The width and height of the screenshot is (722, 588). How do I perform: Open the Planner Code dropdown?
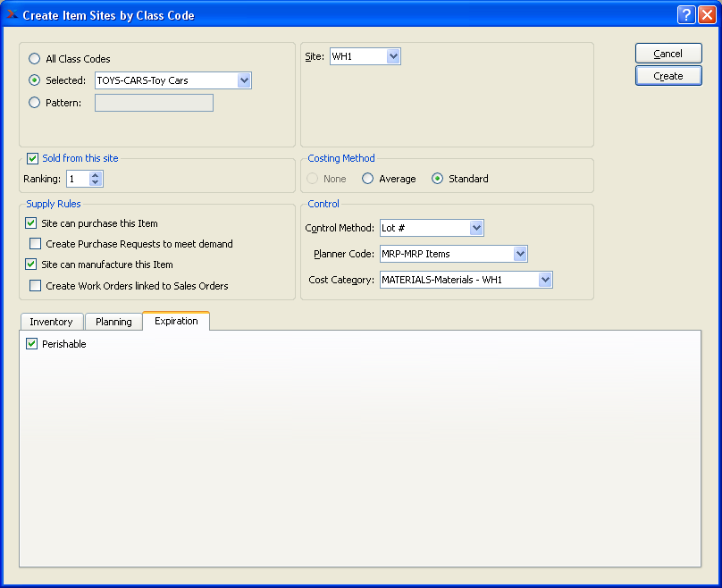point(520,254)
